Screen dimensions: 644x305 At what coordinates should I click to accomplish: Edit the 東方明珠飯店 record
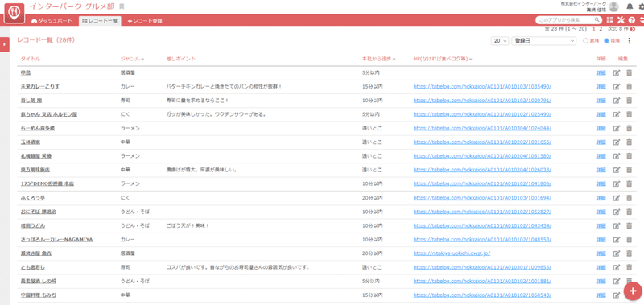[x=616, y=170]
